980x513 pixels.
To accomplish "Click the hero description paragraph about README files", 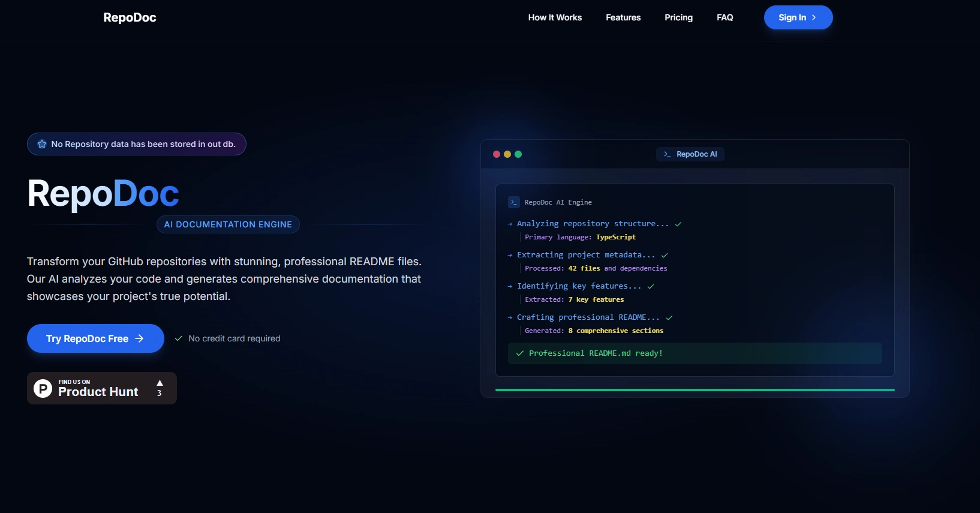I will point(224,279).
